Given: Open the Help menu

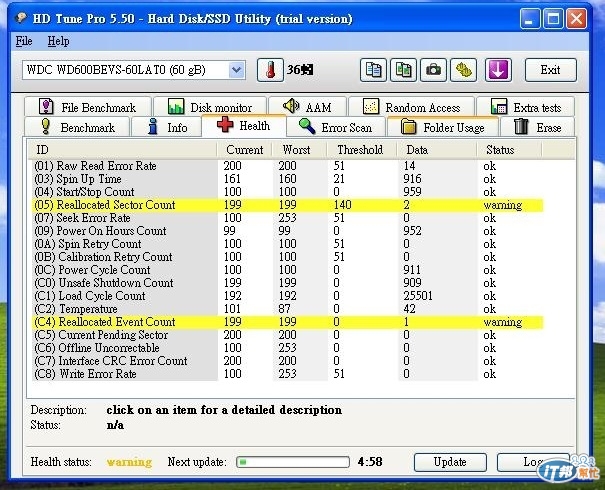Looking at the screenshot, I should (x=58, y=41).
